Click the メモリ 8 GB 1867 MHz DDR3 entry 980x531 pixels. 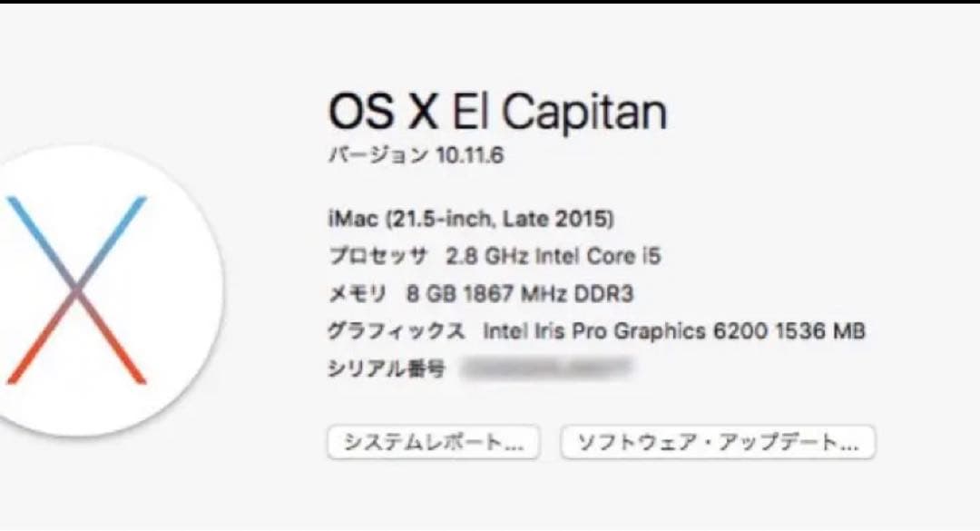[481, 292]
